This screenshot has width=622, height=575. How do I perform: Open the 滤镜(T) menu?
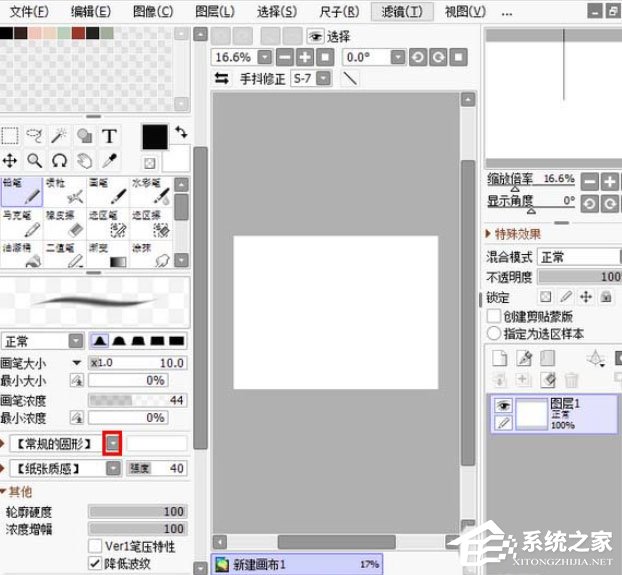pos(402,12)
